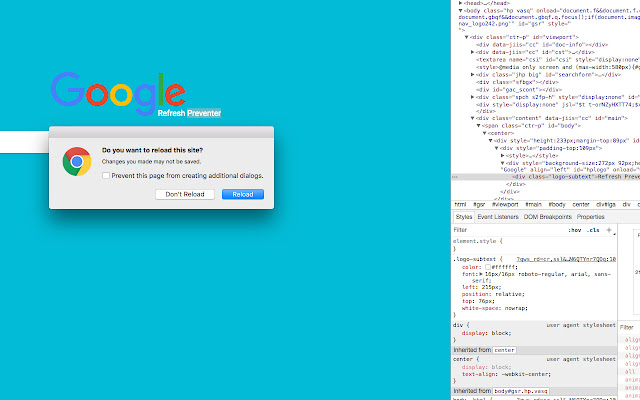Add new style rule plus icon
The image size is (640, 400).
coord(609,230)
